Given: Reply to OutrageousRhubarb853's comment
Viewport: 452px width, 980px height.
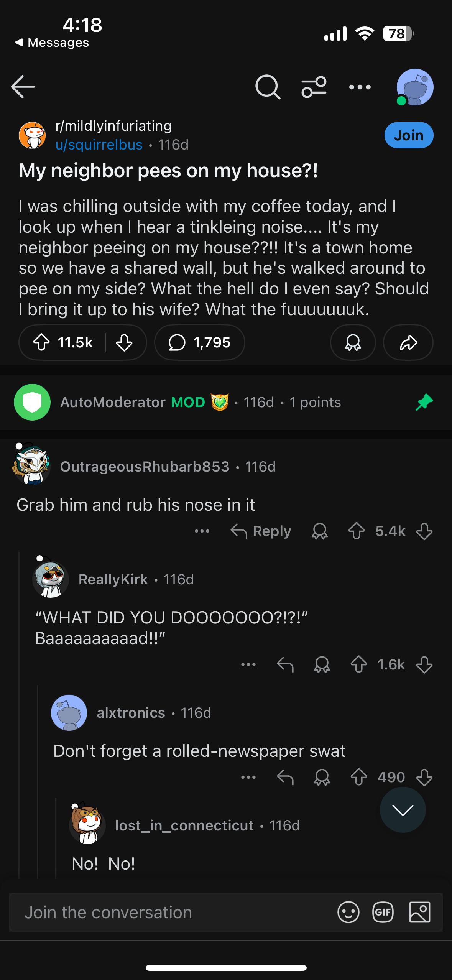Looking at the screenshot, I should click(x=261, y=531).
